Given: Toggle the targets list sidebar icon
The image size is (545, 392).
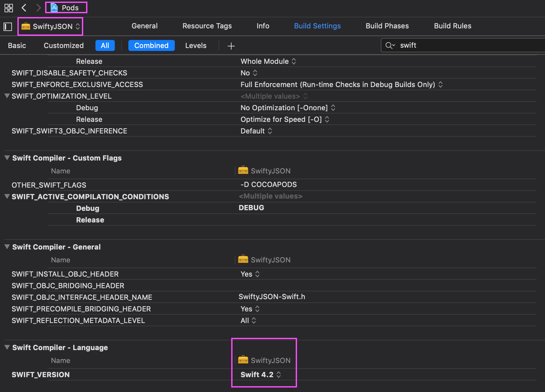Looking at the screenshot, I should (x=8, y=26).
